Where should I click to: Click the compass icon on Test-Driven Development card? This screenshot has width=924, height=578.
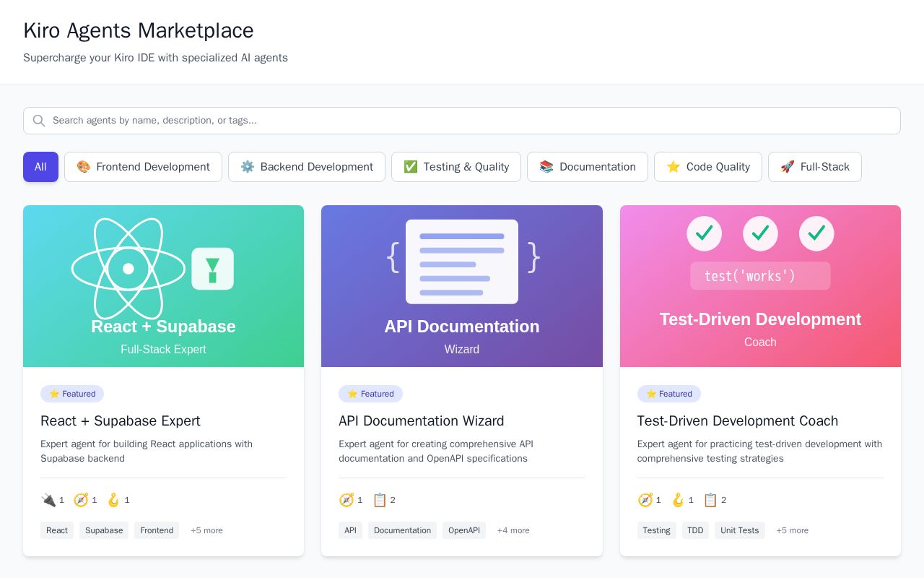click(x=645, y=500)
